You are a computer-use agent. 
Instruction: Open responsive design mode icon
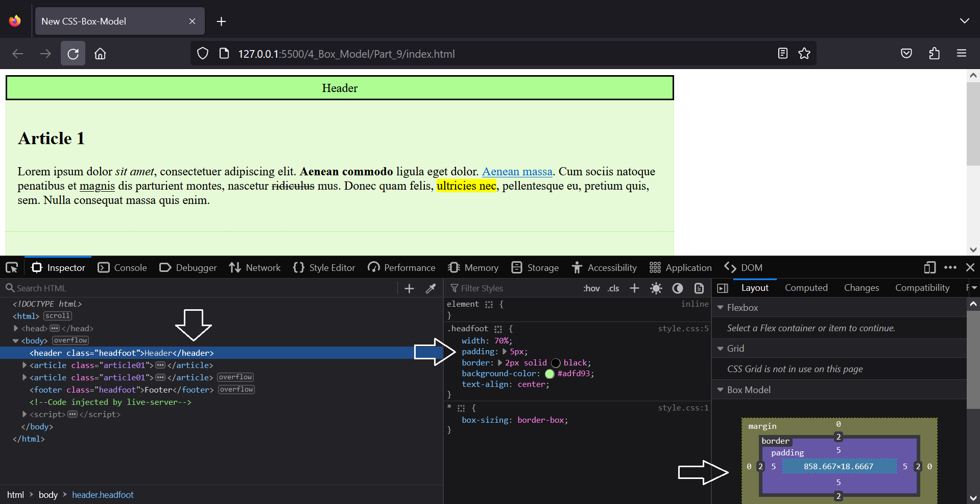click(929, 267)
